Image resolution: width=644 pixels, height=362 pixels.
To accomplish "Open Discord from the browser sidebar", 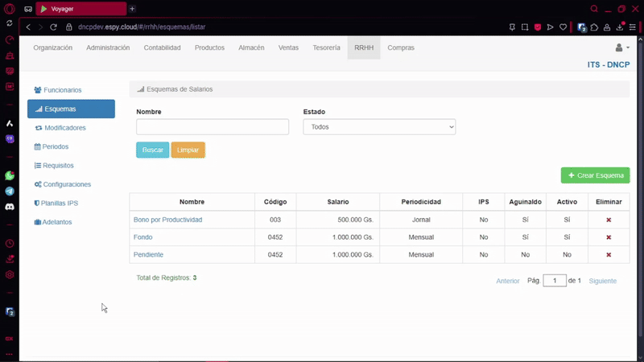I will tap(10, 207).
